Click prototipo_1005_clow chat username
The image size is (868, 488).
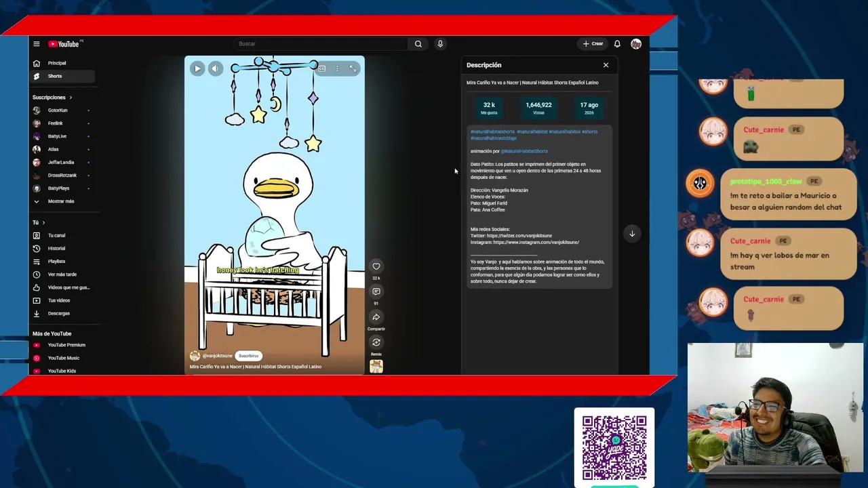[766, 182]
